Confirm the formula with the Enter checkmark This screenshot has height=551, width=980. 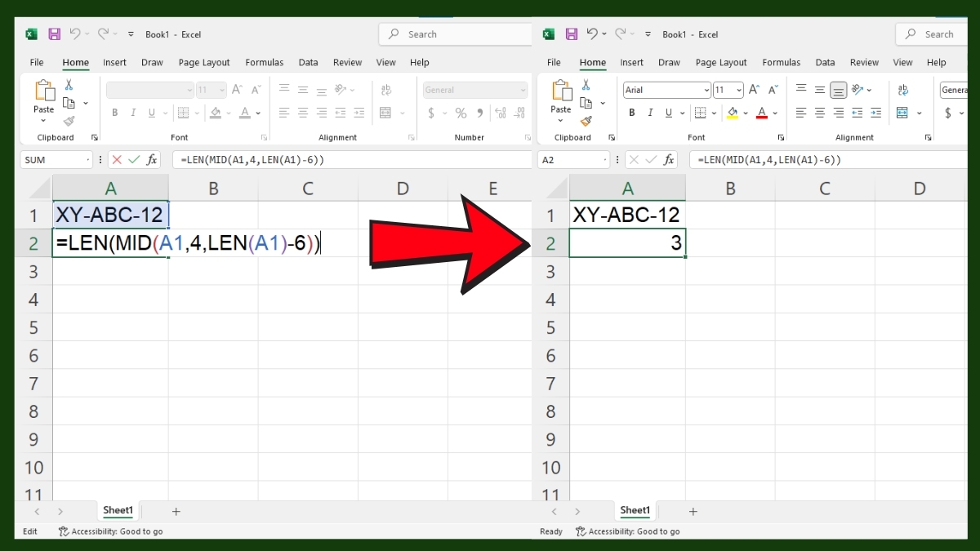coord(134,160)
